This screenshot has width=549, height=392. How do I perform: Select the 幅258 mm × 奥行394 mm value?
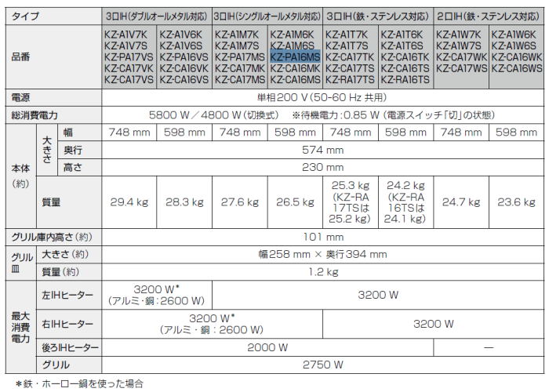tap(323, 254)
